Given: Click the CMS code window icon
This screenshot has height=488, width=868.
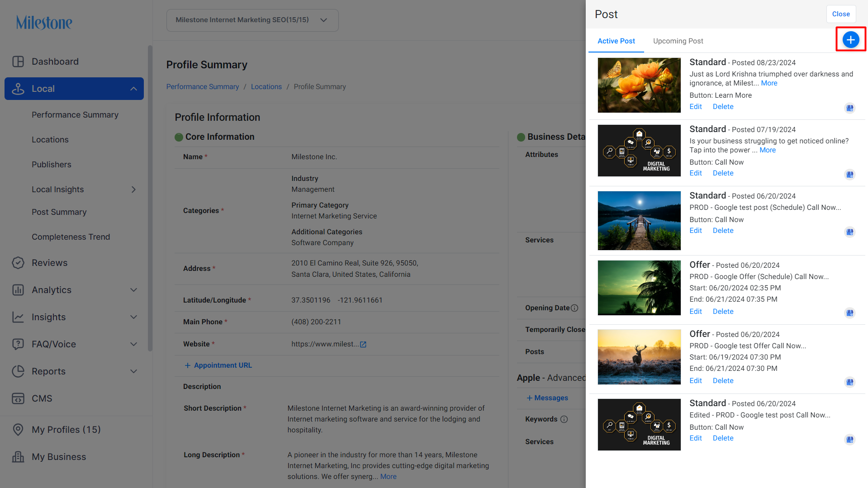Looking at the screenshot, I should pyautogui.click(x=18, y=398).
